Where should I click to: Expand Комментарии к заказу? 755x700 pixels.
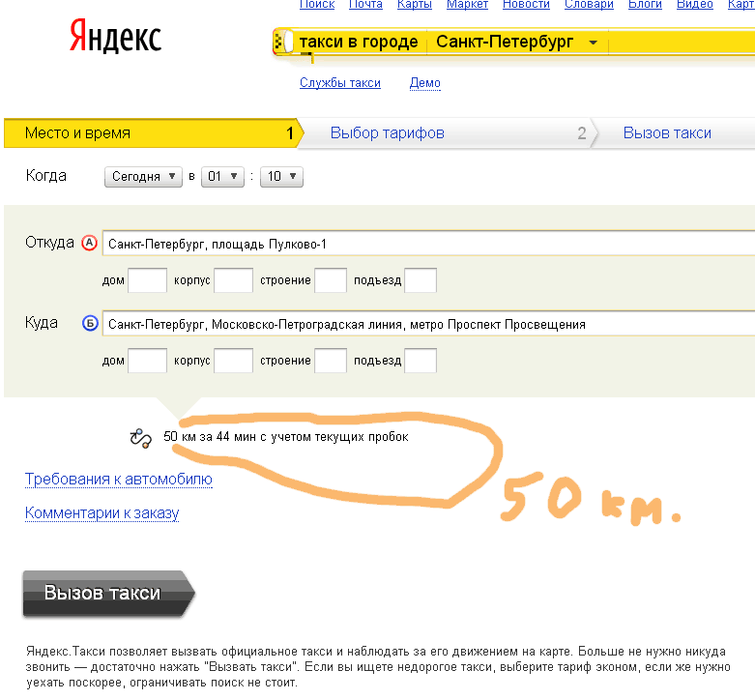102,513
